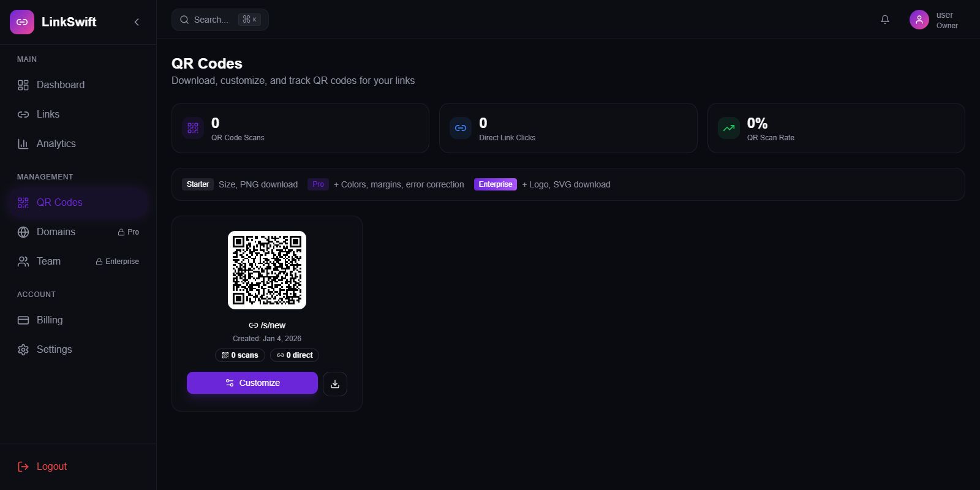Open the notifications bell
Image resolution: width=980 pixels, height=490 pixels.
[885, 20]
